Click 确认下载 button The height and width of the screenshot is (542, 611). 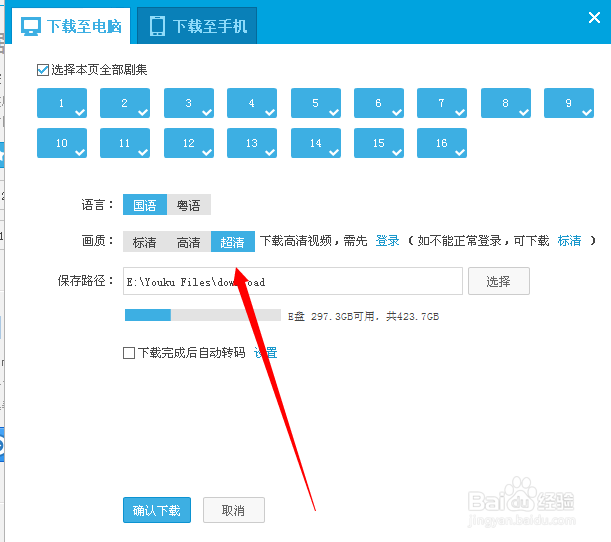tap(157, 510)
